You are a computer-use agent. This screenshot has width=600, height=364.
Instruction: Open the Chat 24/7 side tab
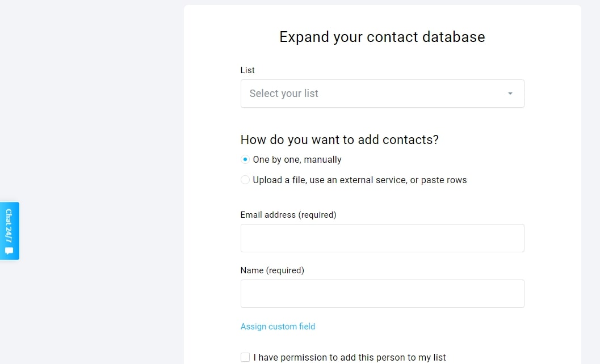[10, 231]
